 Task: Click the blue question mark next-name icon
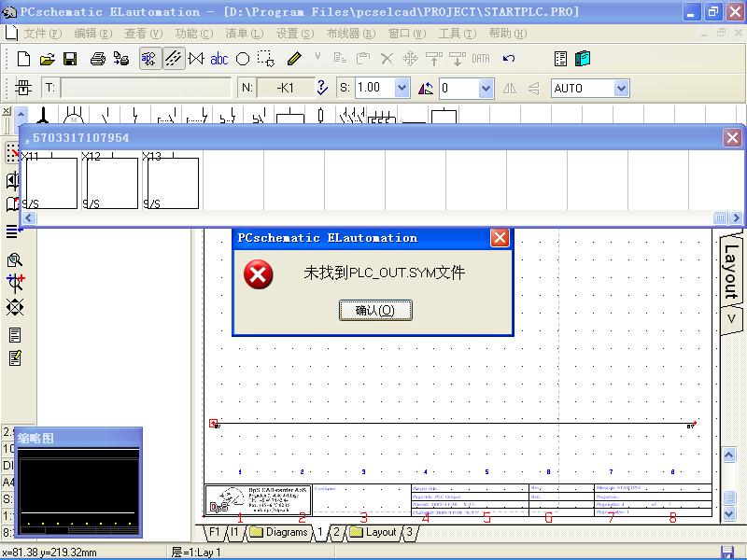(x=322, y=88)
